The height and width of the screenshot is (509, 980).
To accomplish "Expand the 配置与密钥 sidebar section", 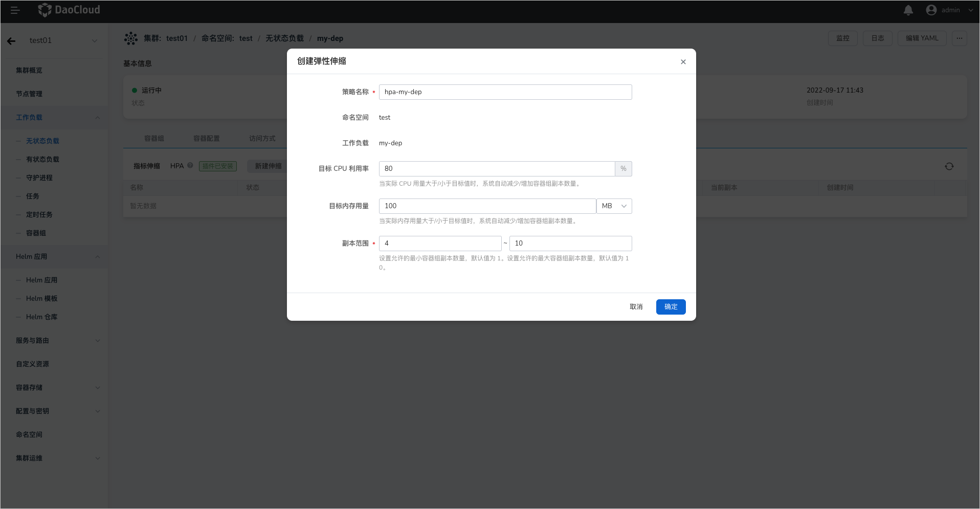I will 54,411.
